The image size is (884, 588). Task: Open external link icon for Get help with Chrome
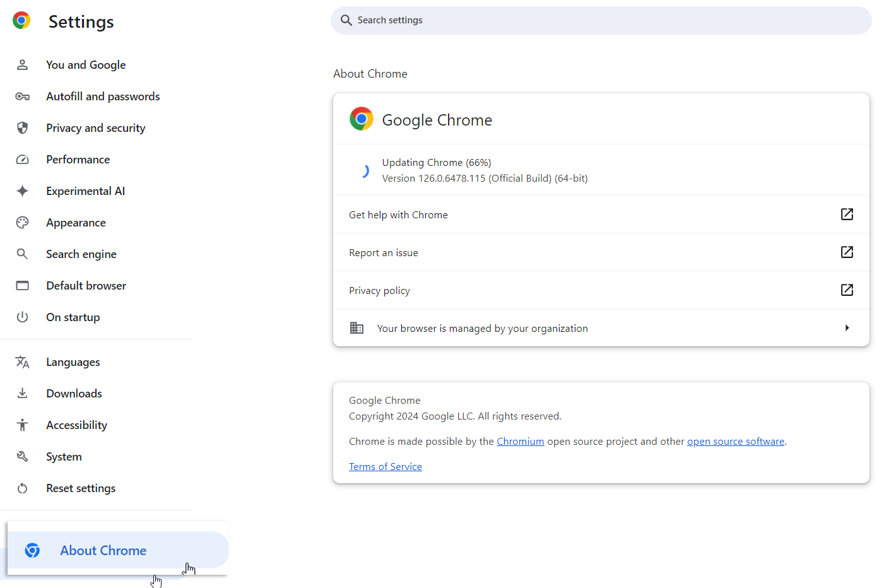[x=847, y=215]
